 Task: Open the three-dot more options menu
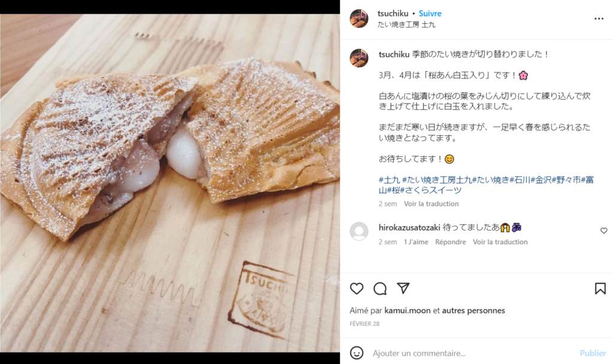pos(599,19)
